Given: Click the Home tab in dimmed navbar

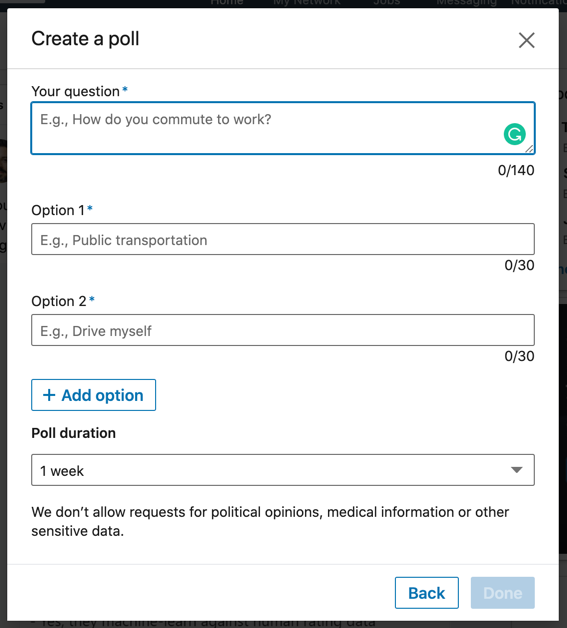Looking at the screenshot, I should pos(227,3).
